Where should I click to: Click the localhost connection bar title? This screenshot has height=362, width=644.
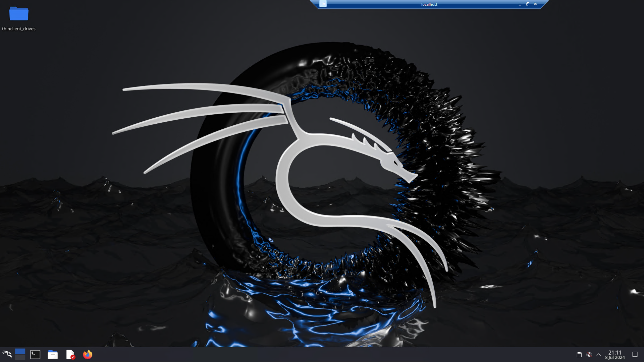click(429, 4)
